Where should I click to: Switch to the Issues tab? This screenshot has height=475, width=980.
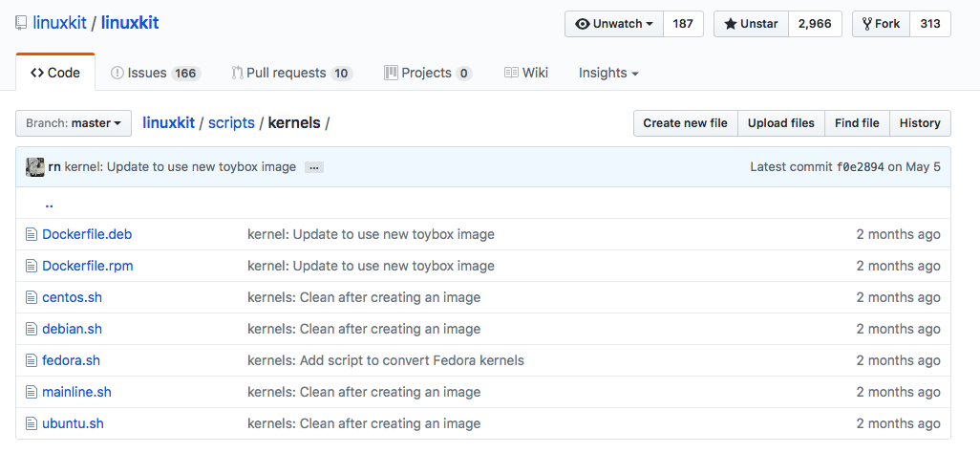[156, 74]
